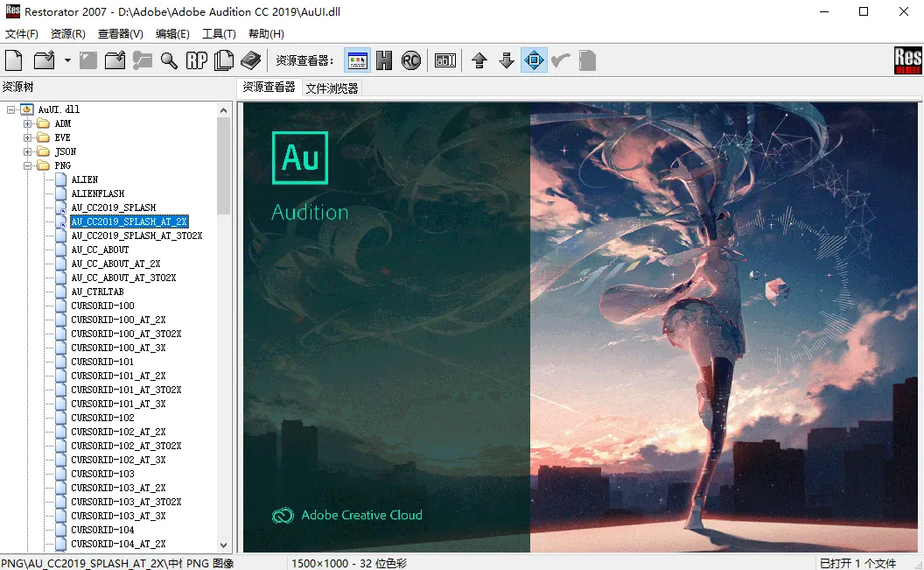Click the page icon beside ALIEN
Viewport: 924px width, 570px height.
(x=60, y=179)
